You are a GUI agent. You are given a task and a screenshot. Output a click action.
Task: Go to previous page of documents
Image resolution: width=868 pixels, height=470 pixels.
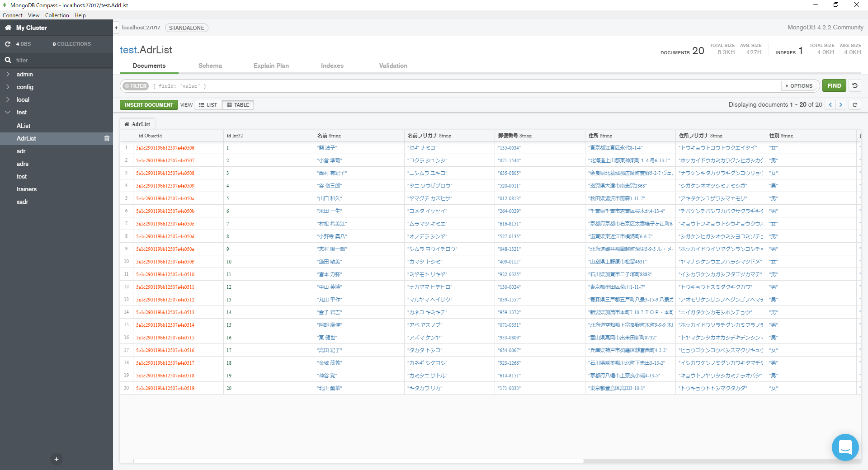(830, 105)
